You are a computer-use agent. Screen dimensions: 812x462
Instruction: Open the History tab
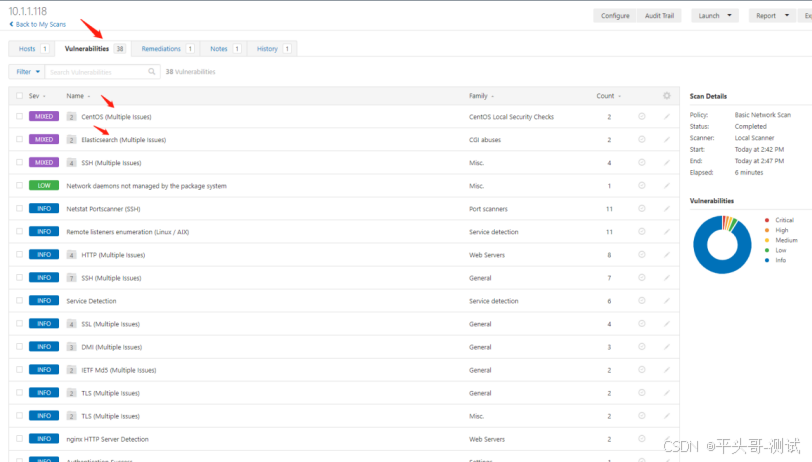tap(272, 49)
